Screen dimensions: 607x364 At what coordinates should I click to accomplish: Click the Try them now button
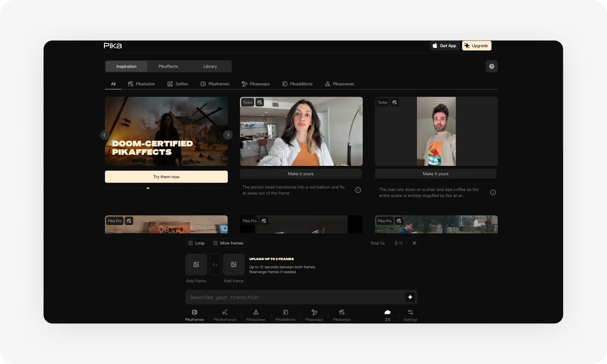coord(166,177)
